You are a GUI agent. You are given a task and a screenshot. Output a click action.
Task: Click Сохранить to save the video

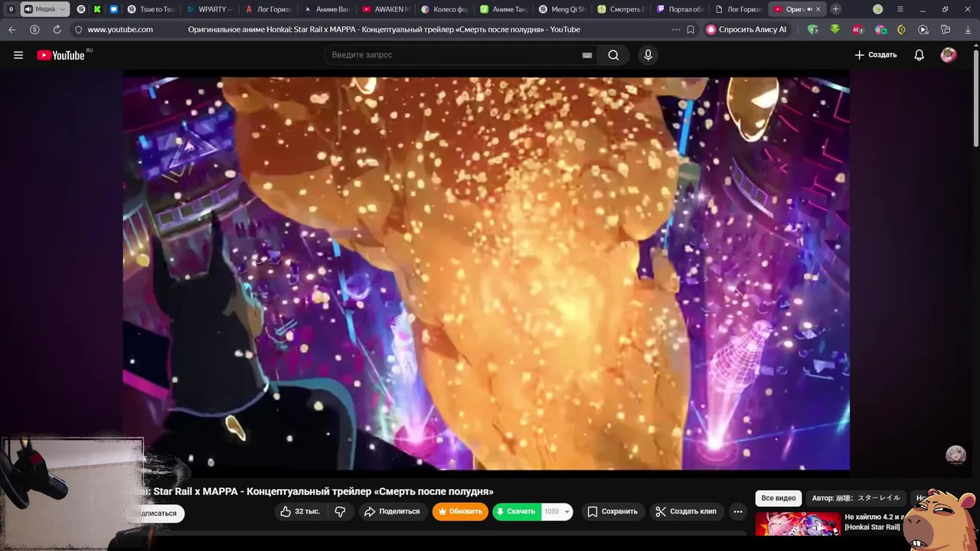point(612,511)
